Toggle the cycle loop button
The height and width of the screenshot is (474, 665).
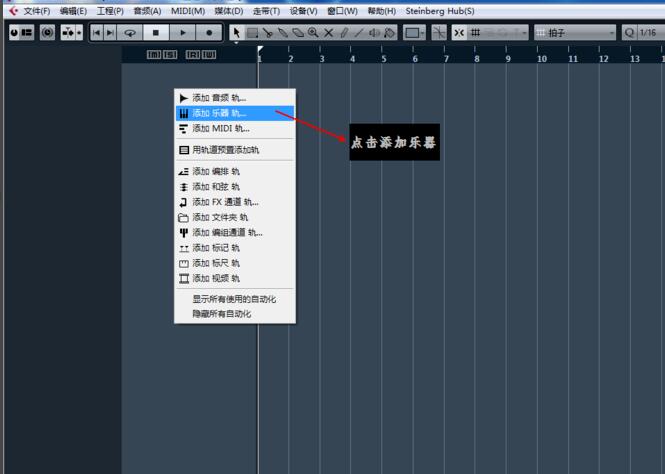130,33
